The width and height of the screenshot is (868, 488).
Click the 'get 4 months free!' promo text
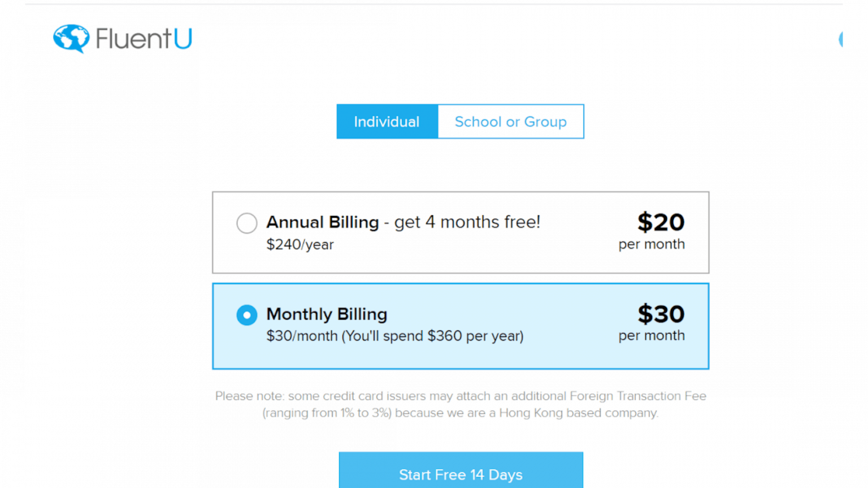[468, 222]
